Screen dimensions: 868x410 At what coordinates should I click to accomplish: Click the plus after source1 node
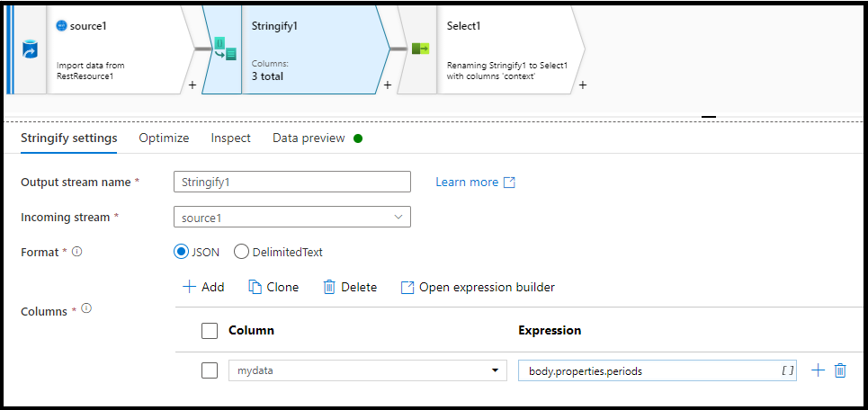(x=192, y=85)
